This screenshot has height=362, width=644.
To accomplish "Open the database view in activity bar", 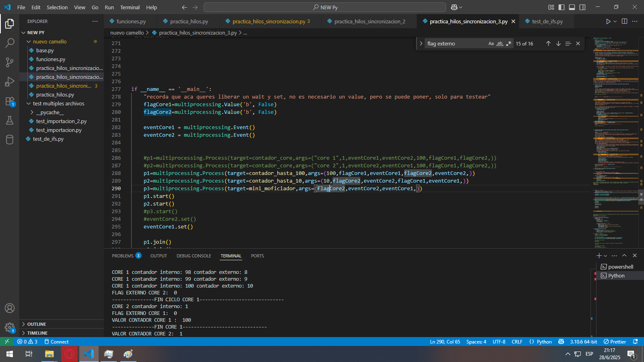I will (x=10, y=140).
